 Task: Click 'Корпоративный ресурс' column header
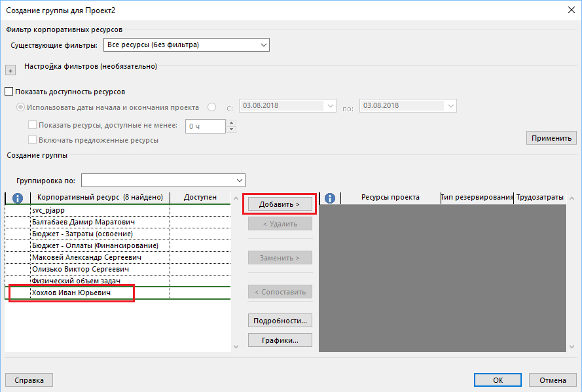100,197
